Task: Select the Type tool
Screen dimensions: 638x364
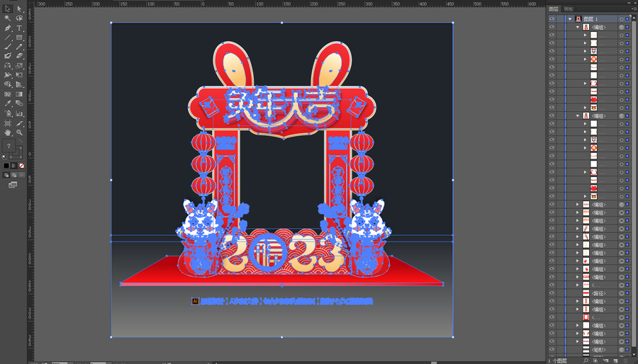Action: point(19,28)
